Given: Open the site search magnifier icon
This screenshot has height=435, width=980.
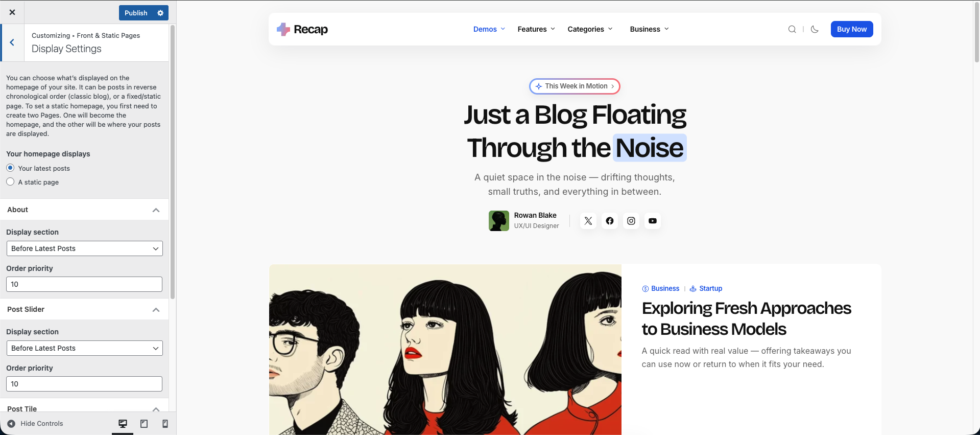Looking at the screenshot, I should (792, 29).
